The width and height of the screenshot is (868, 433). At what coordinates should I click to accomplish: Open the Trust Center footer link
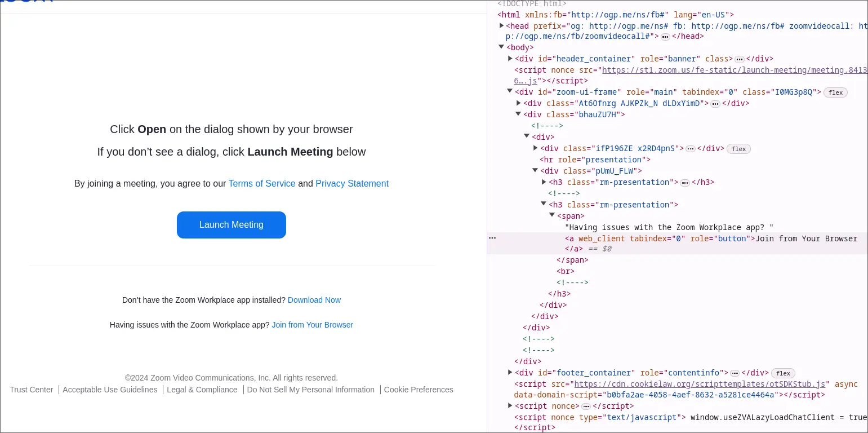[x=32, y=390]
